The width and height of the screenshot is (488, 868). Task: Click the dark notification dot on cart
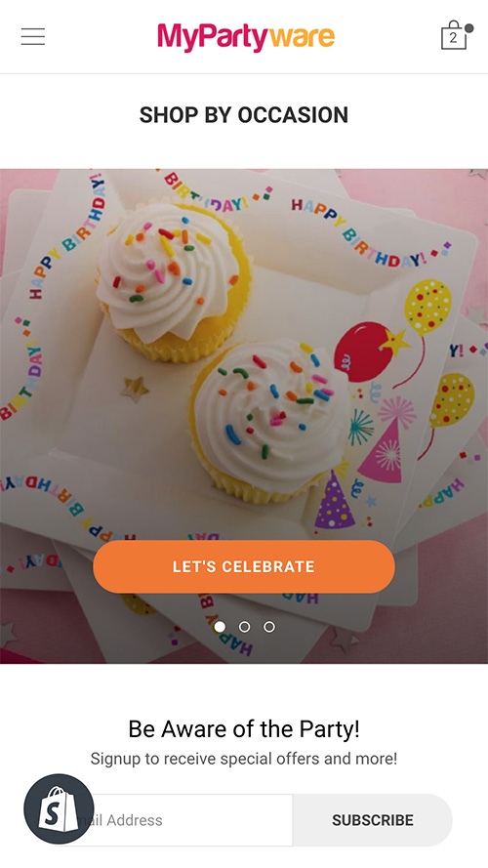[469, 28]
